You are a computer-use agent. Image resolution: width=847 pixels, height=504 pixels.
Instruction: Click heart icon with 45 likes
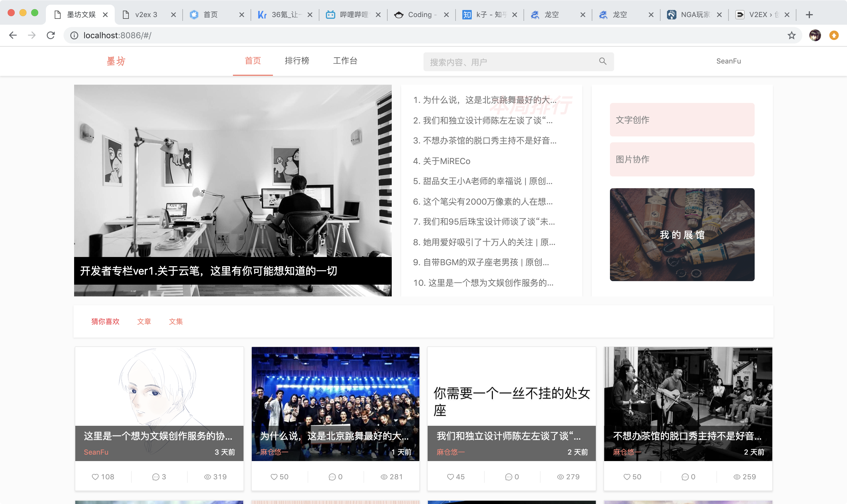pos(450,477)
